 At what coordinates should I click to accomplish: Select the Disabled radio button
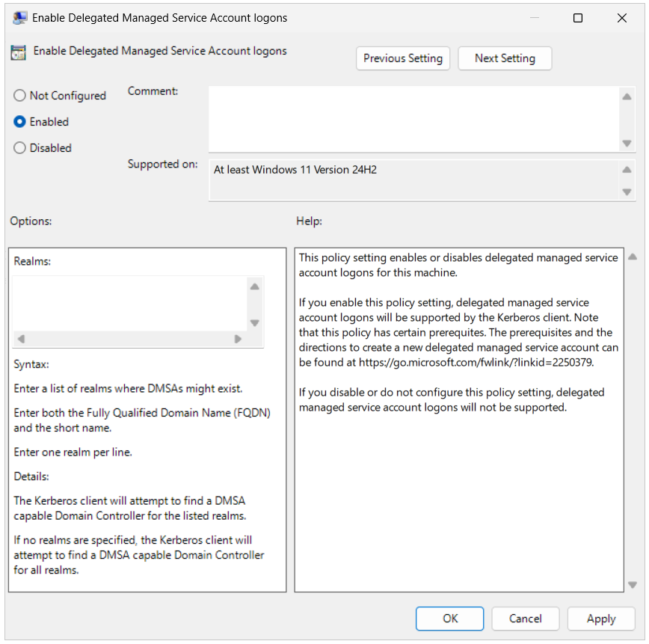(19, 147)
